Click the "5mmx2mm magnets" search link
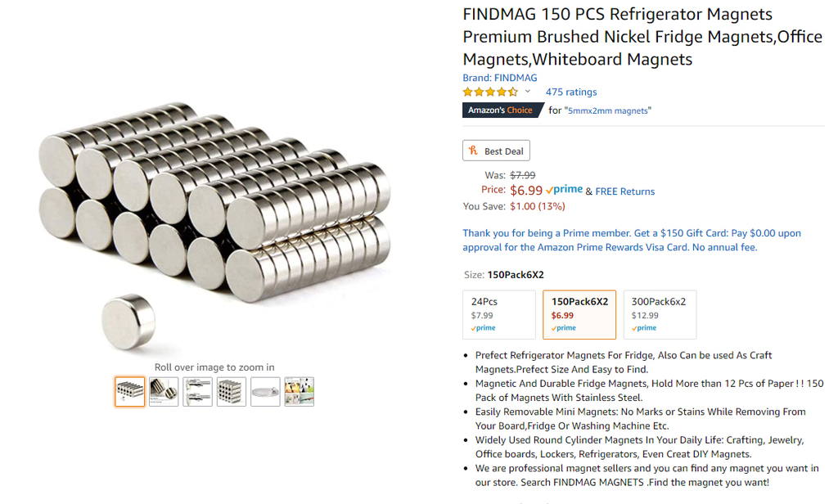 [x=608, y=110]
